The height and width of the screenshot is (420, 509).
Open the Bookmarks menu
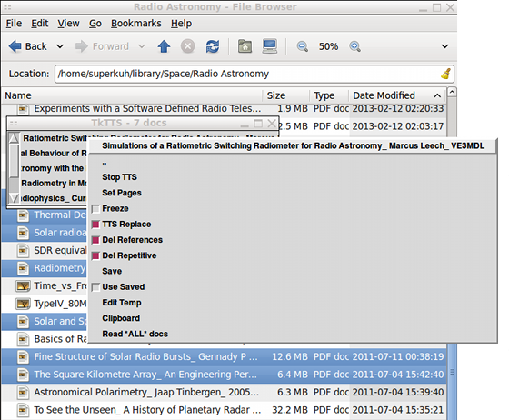point(136,24)
